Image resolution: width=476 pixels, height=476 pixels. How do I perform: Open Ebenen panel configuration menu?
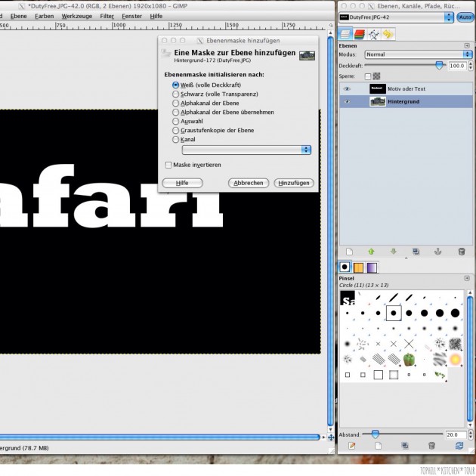[x=467, y=45]
